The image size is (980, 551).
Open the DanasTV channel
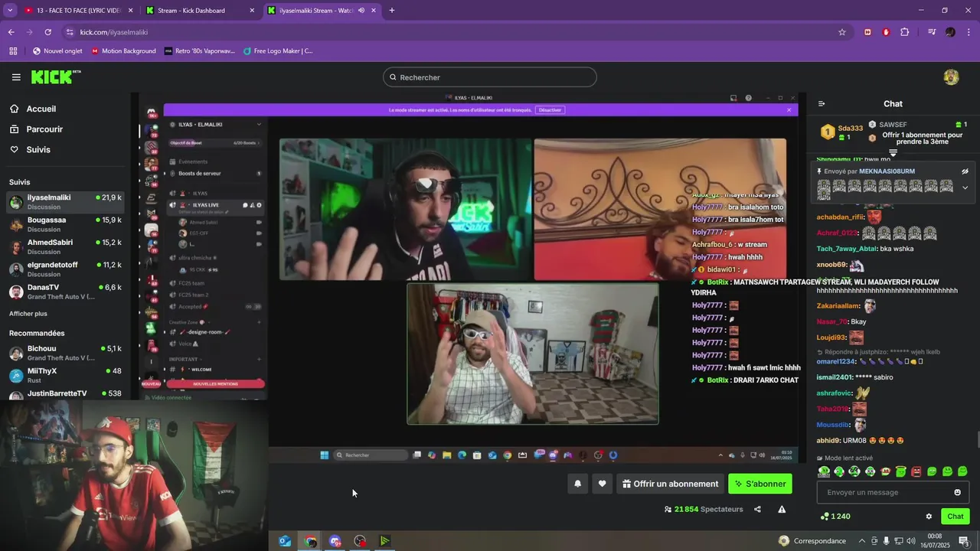click(65, 292)
